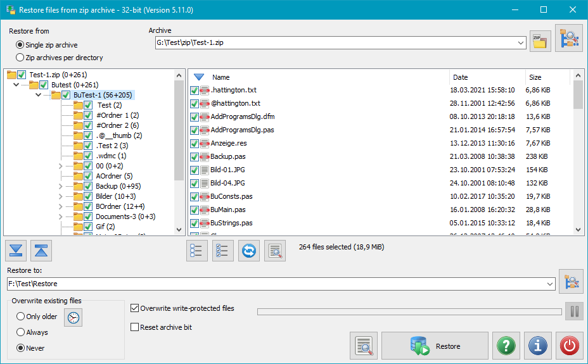Click folder icon of Test-1.zip root
This screenshot has height=364, width=588.
11,75
